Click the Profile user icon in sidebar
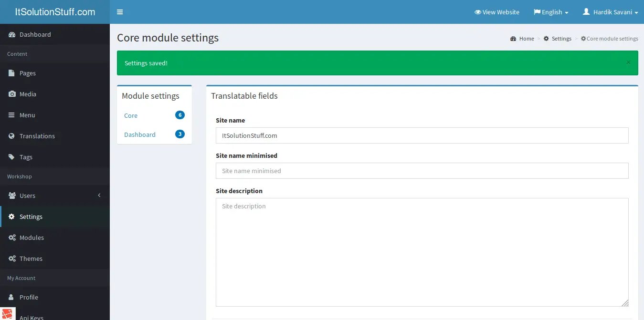The image size is (644, 320). [x=12, y=297]
